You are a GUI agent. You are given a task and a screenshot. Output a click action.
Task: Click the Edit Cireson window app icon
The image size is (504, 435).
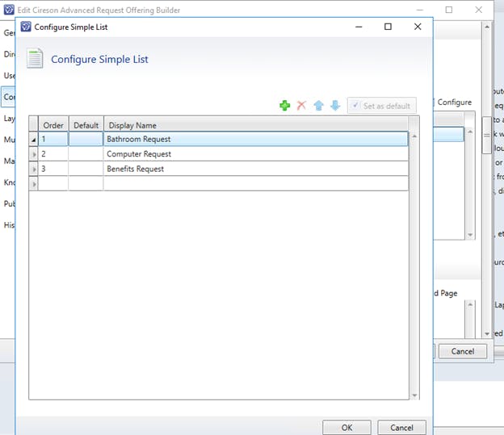(x=9, y=10)
